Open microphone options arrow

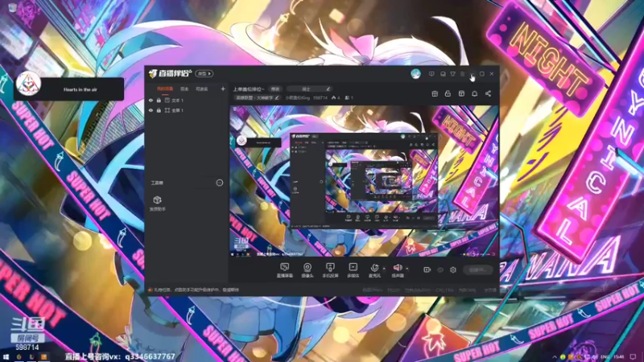[x=384, y=269]
